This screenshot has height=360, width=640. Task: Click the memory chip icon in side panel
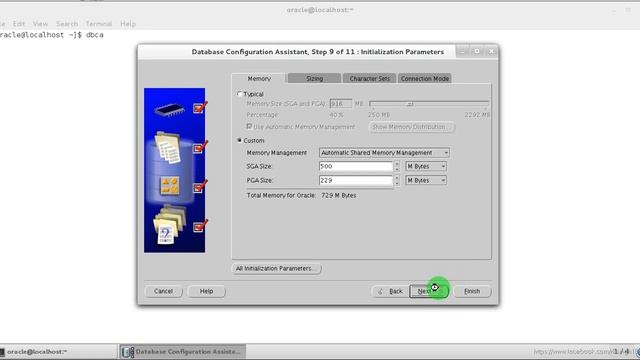(169, 109)
